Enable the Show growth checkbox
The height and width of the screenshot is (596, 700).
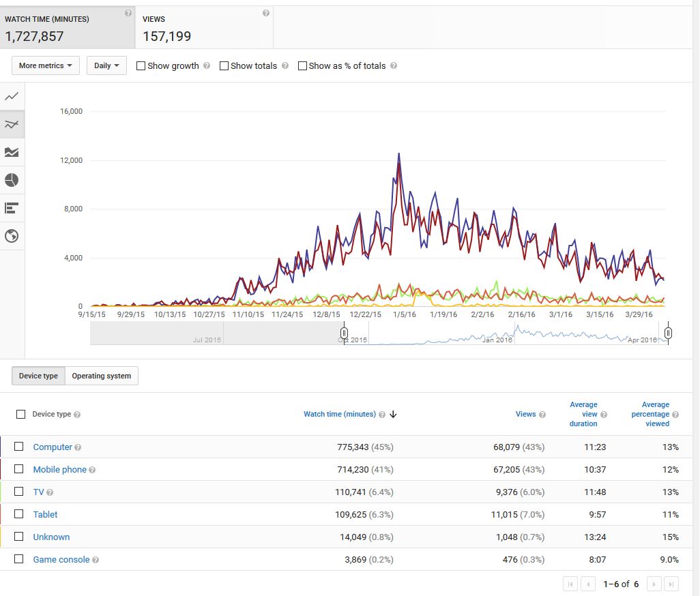tap(141, 66)
